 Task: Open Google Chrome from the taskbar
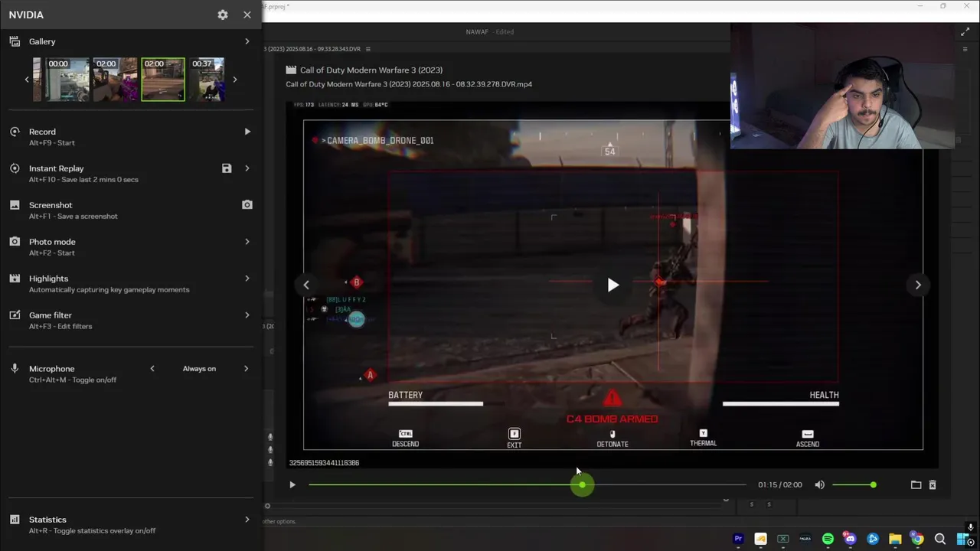[917, 539]
